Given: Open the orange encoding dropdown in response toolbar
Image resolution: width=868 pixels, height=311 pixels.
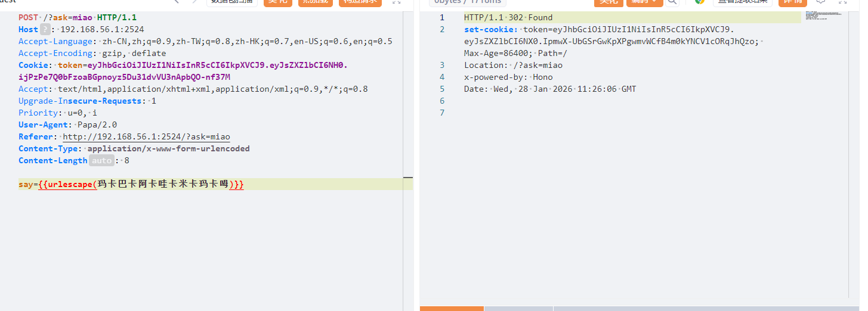Looking at the screenshot, I should 644,2.
